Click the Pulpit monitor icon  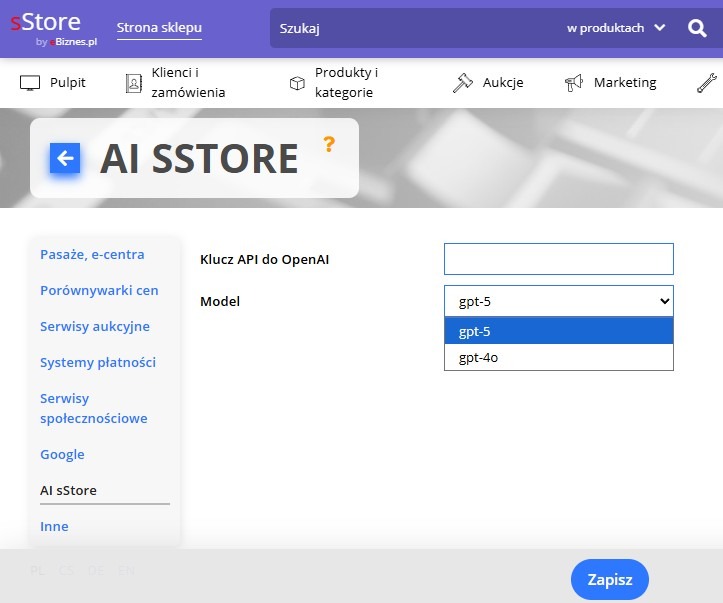[x=30, y=83]
